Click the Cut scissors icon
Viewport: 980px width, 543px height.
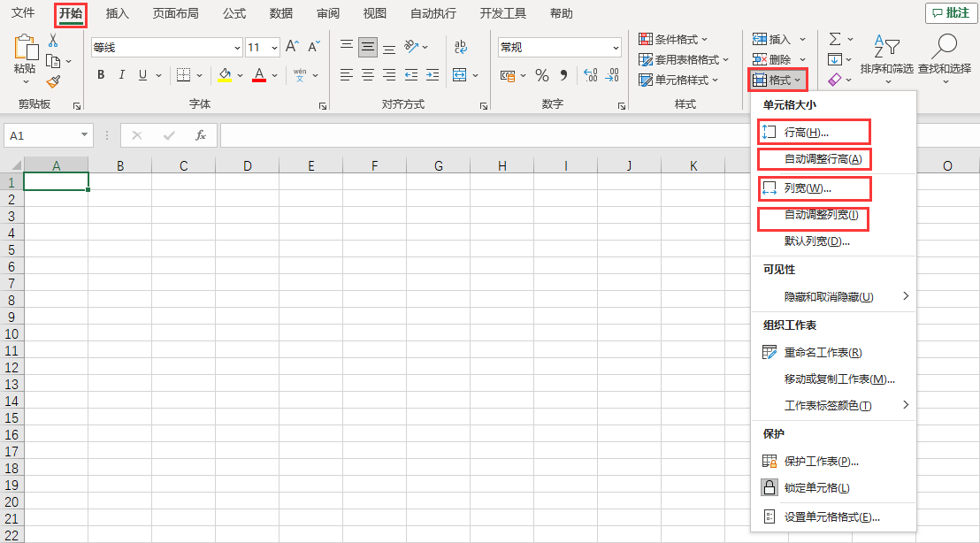[53, 40]
